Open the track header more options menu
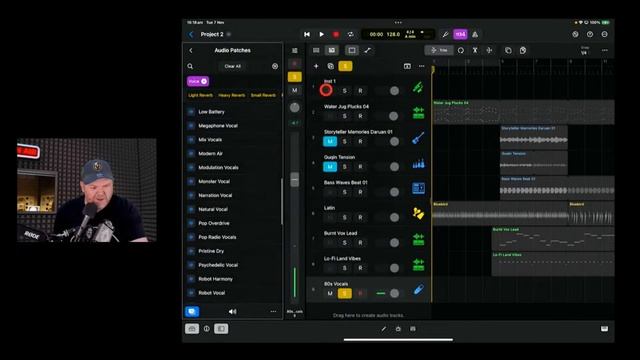This screenshot has height=360, width=640. (x=422, y=66)
